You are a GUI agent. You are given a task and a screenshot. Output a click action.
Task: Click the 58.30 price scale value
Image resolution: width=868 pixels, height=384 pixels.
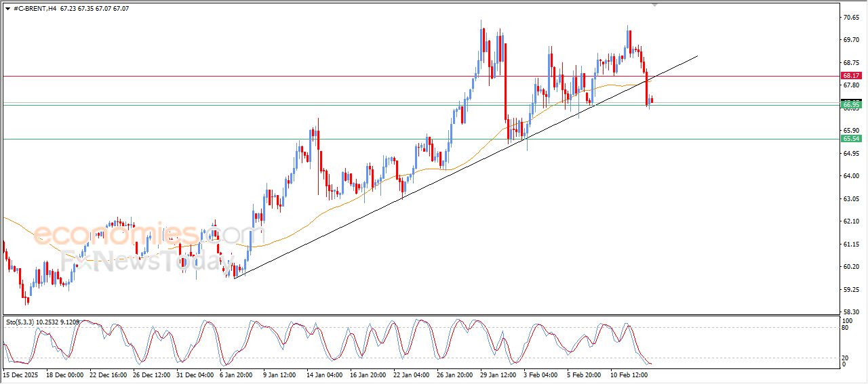(x=850, y=312)
